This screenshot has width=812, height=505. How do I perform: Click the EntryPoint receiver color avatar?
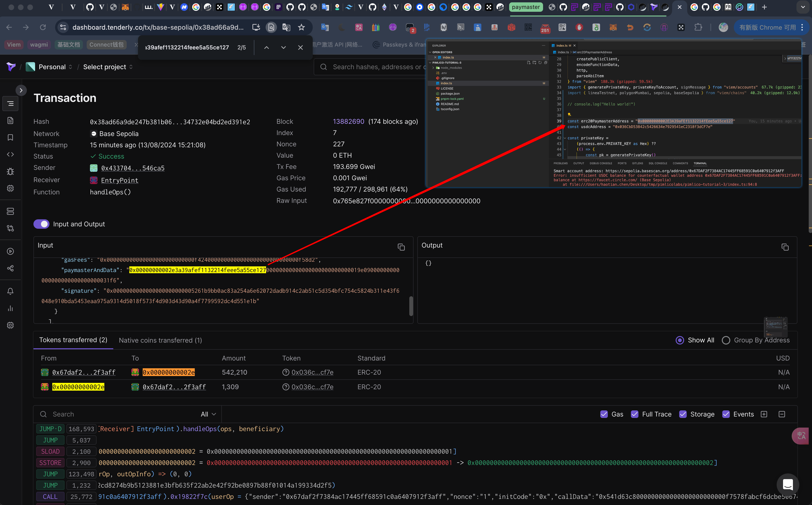pos(93,180)
